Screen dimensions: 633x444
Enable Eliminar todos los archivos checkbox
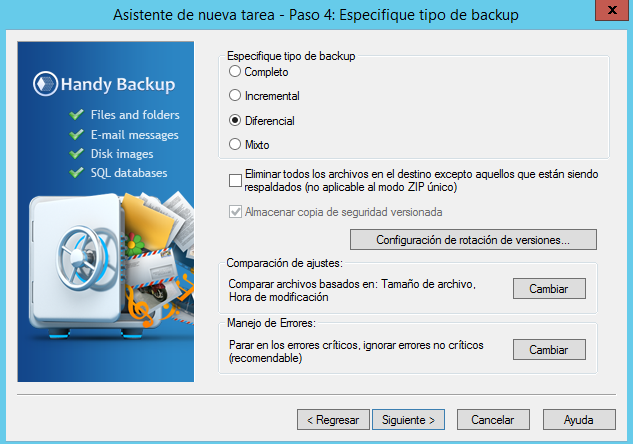236,181
